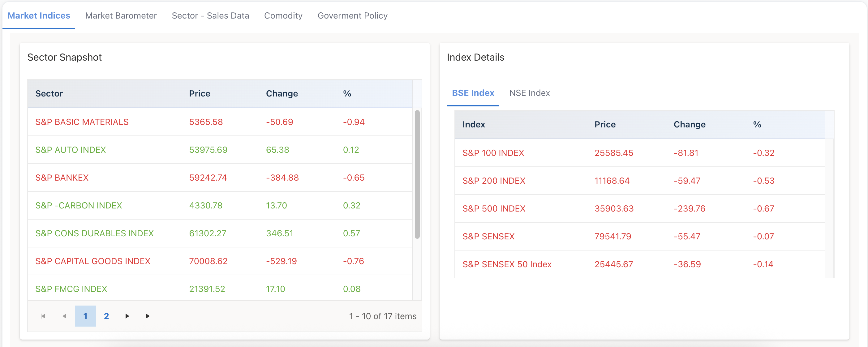Select the BSE Index tab

473,93
